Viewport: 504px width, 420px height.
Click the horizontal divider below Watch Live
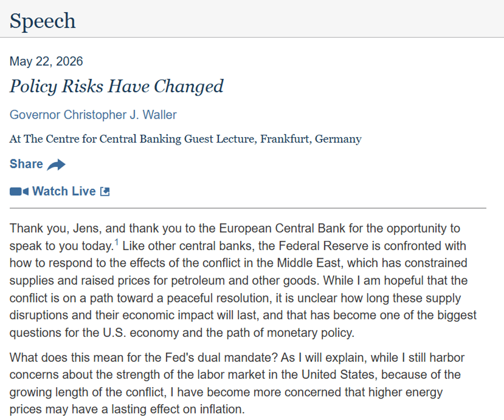pyautogui.click(x=248, y=208)
